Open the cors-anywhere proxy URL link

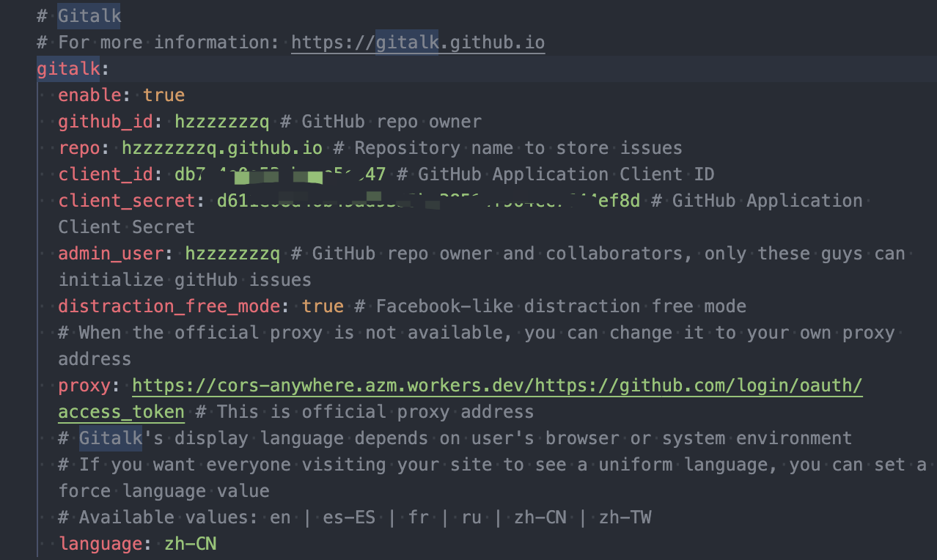pyautogui.click(x=497, y=386)
